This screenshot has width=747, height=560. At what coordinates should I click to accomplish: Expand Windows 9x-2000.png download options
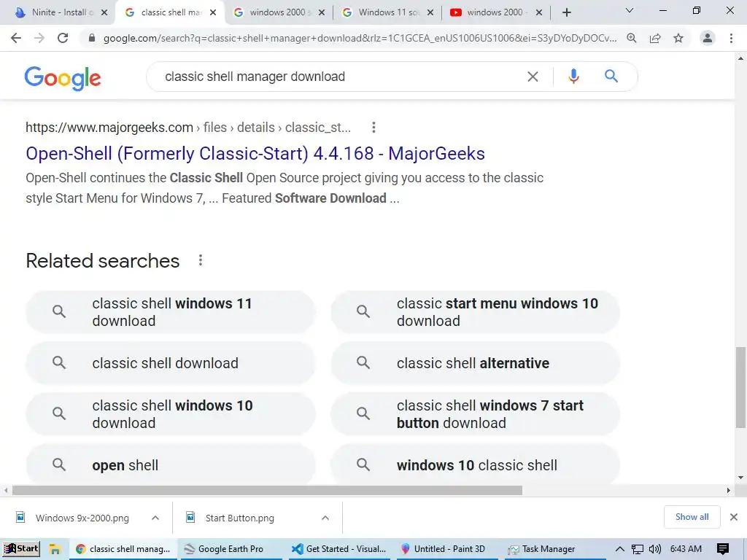coord(155,518)
